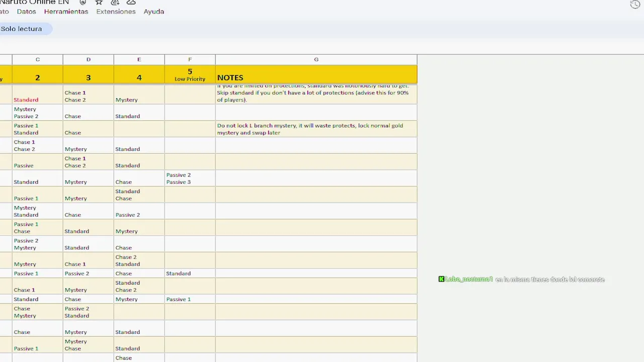Open the Extensiones menu
The image size is (644, 362).
point(116,12)
